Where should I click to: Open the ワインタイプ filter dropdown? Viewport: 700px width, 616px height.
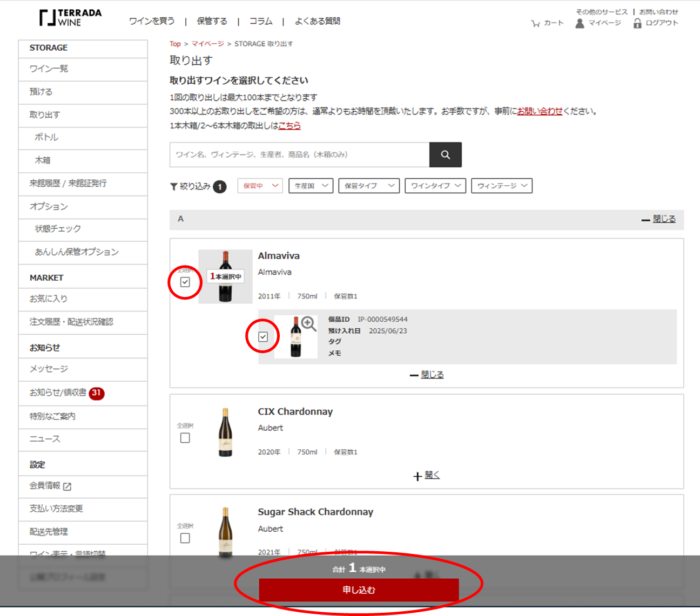tap(435, 186)
